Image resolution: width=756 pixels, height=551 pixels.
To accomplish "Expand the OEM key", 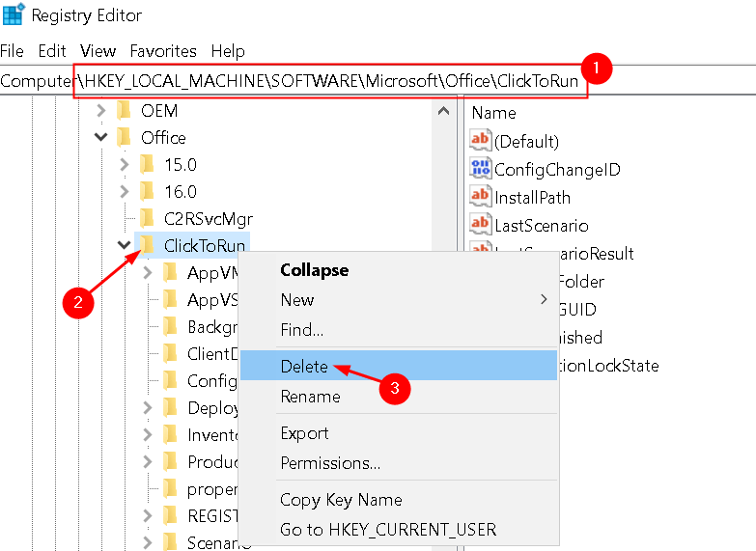I will [100, 111].
